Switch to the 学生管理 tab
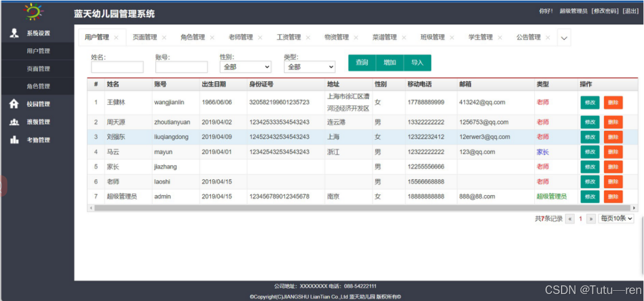 [x=480, y=37]
